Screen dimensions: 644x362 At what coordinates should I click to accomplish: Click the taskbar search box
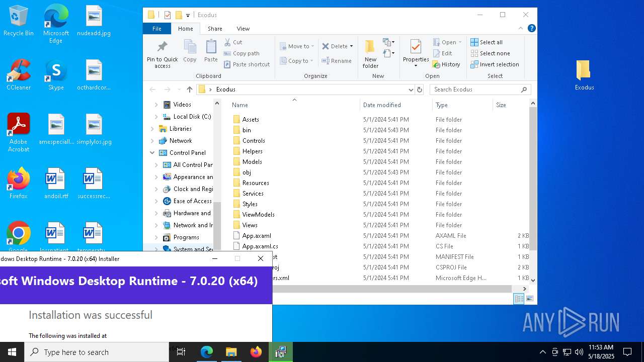click(97, 352)
